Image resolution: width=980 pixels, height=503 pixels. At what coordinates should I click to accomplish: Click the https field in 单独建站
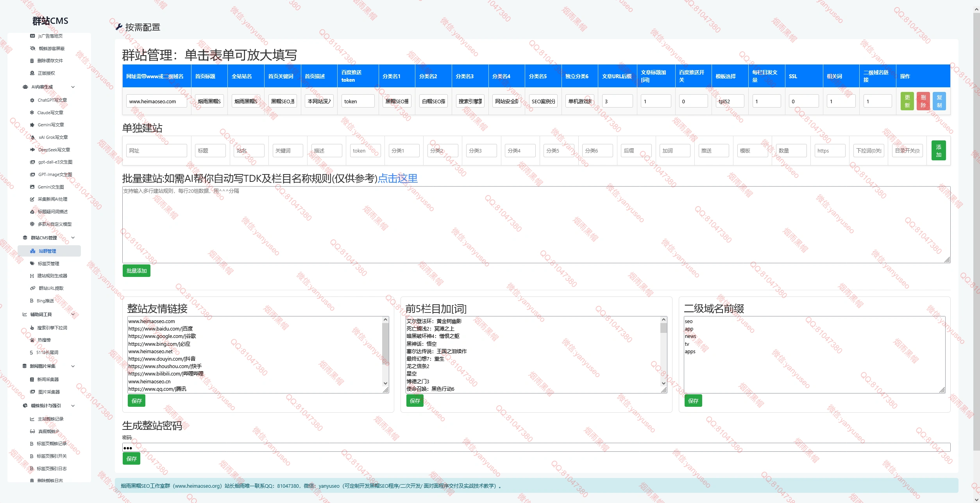coord(830,151)
